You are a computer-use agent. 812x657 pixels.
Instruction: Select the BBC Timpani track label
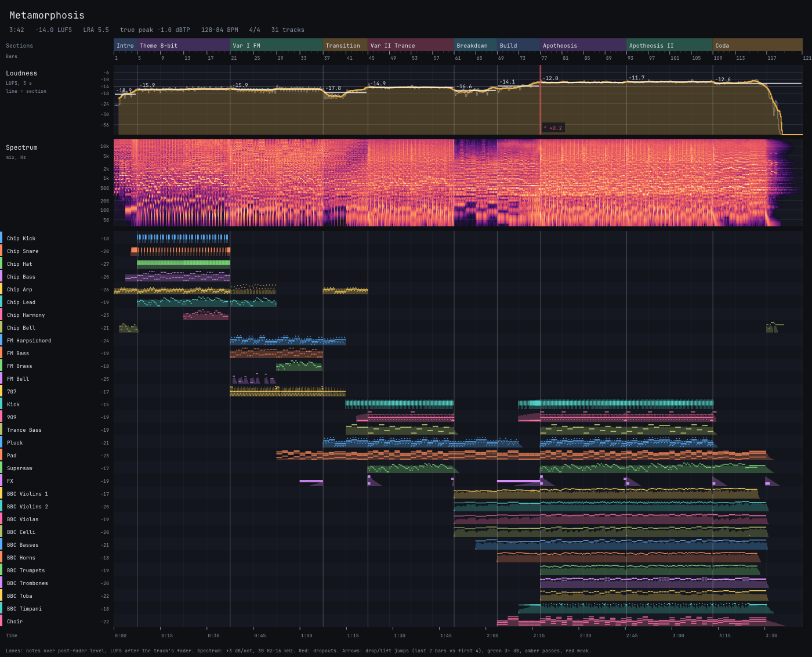(x=24, y=609)
